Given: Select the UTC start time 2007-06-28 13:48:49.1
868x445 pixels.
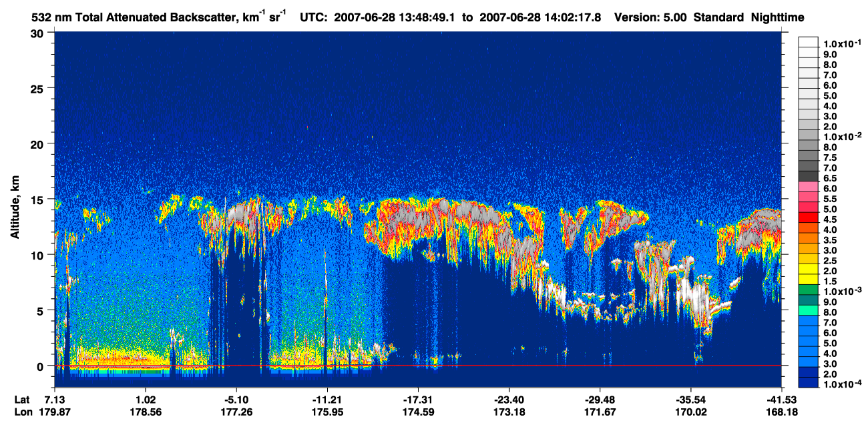Looking at the screenshot, I should click(396, 17).
